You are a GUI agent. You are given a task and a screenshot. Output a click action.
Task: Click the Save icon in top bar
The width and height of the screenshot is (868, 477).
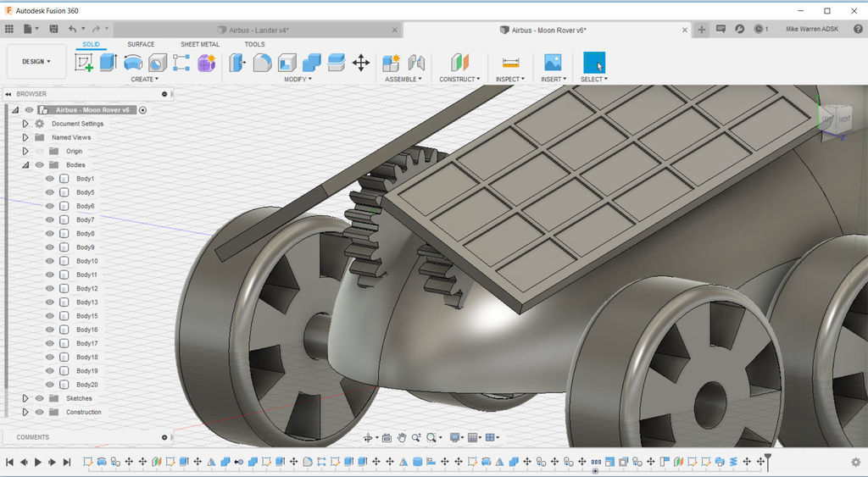click(54, 29)
